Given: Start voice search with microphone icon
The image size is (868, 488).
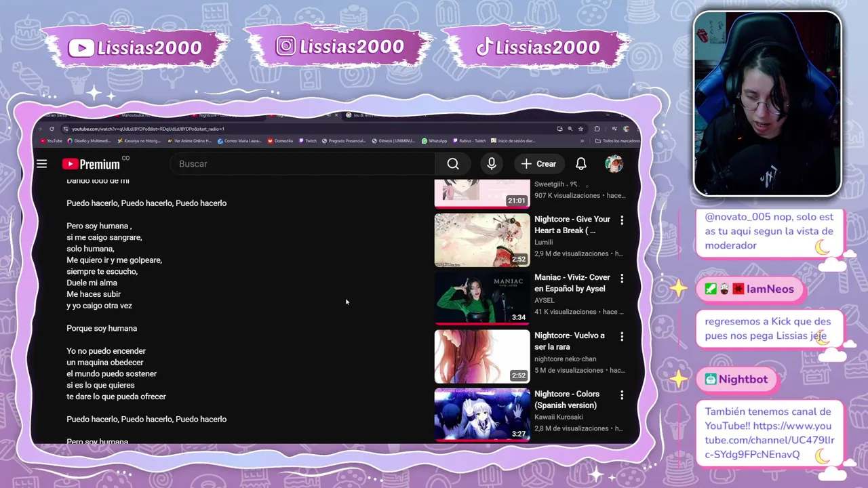Looking at the screenshot, I should point(492,163).
